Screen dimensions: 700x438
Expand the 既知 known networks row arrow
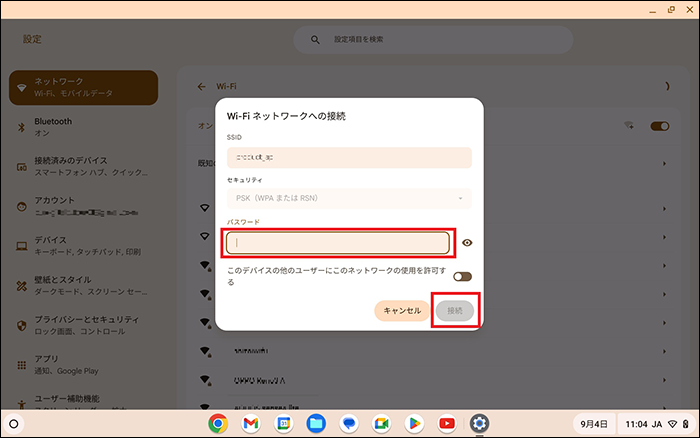pyautogui.click(x=664, y=163)
